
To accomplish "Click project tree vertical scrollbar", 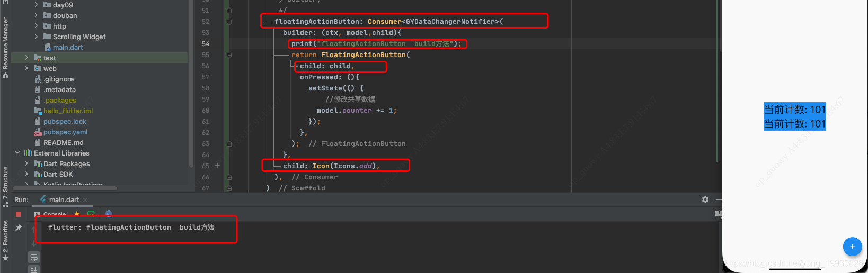I will 191,84.
